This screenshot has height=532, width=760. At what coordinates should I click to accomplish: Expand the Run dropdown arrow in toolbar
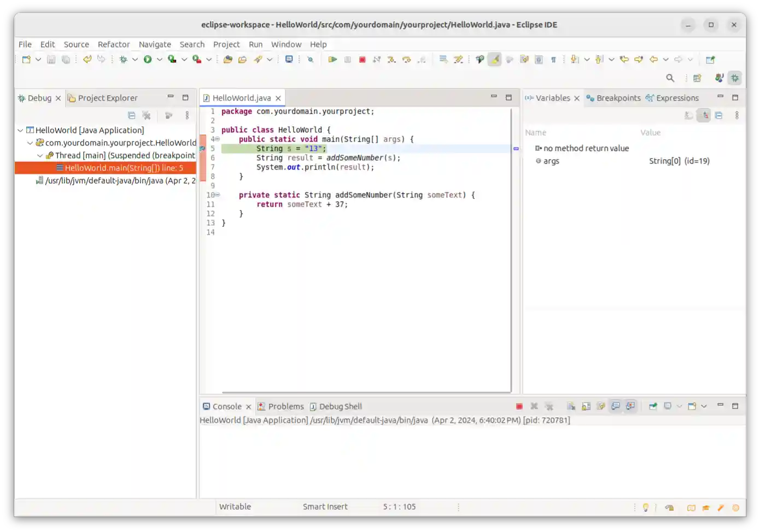pyautogui.click(x=159, y=59)
